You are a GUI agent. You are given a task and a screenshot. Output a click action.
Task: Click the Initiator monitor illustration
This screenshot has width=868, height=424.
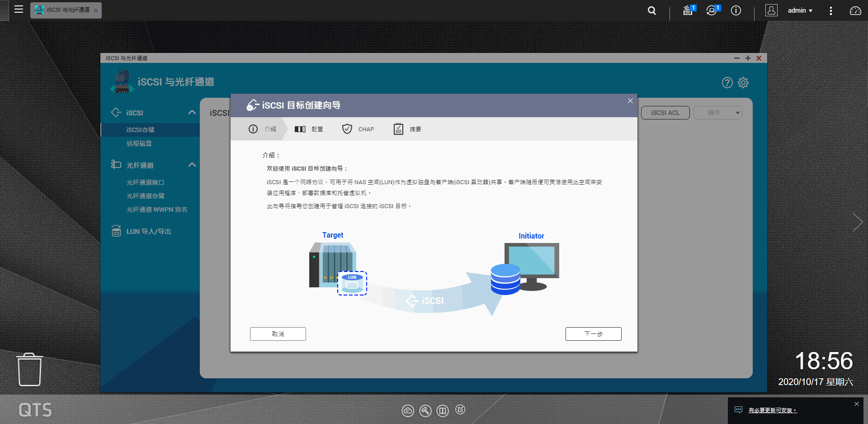point(532,267)
